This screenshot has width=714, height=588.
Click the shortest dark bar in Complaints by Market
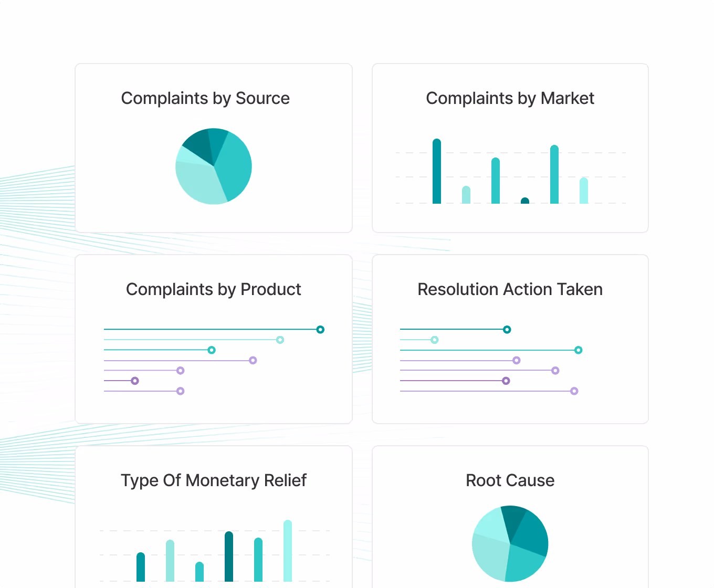(525, 201)
